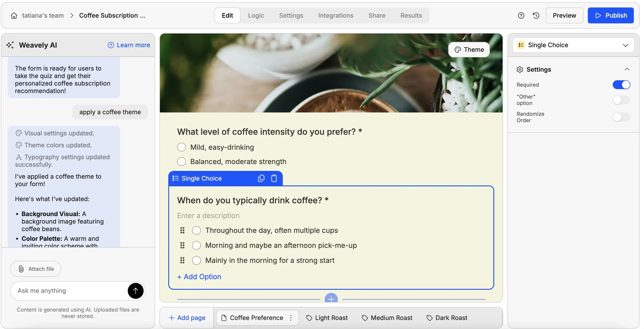Open the Results tab

[411, 15]
